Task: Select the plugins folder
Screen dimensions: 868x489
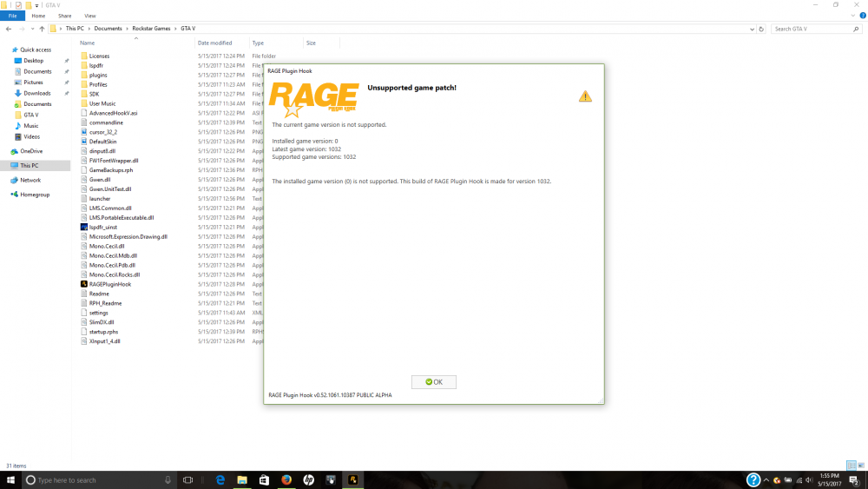Action: click(98, 75)
